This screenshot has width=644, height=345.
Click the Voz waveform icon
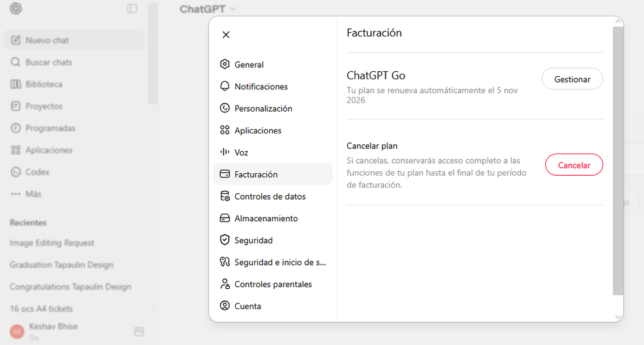point(225,152)
